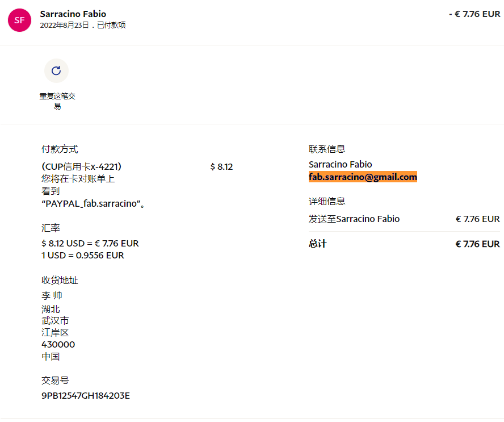Click the 重复这笔交易 label under the icon
The image size is (504, 422).
coord(57,101)
